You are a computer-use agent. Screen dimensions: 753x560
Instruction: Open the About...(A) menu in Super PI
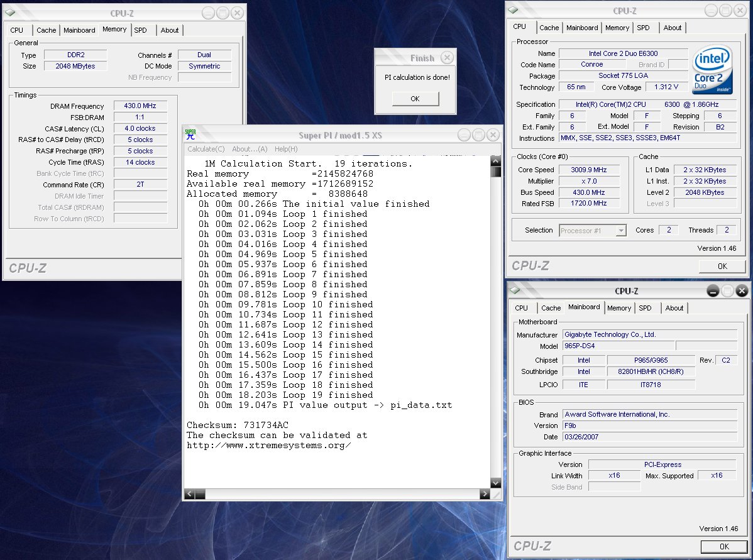coord(250,149)
